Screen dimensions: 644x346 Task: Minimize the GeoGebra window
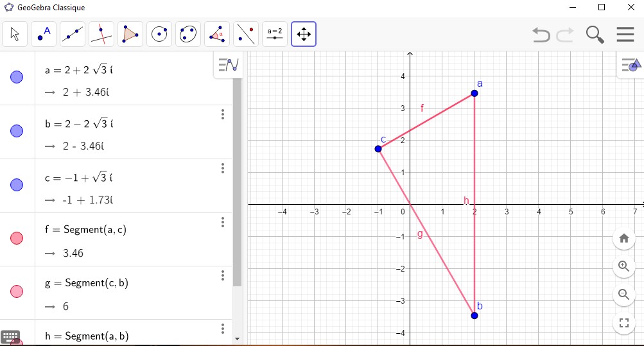point(573,7)
